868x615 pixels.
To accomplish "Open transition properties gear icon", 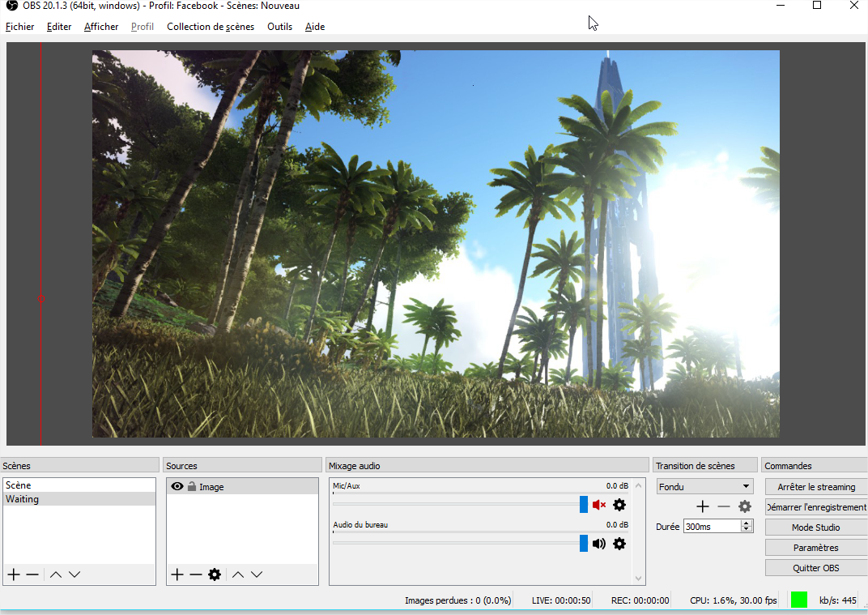I will (745, 506).
